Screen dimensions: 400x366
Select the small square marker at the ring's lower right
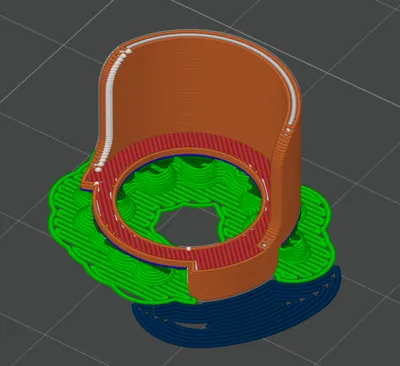click(x=264, y=245)
